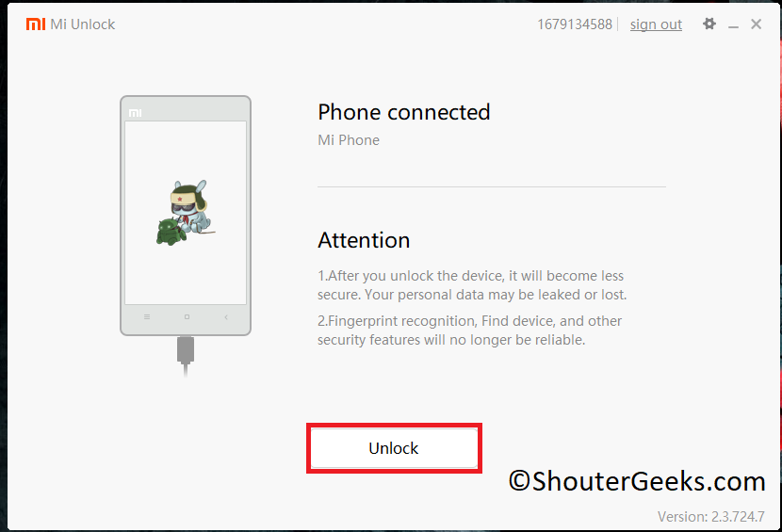Click the fingerprint recognition warning text

pos(470,330)
